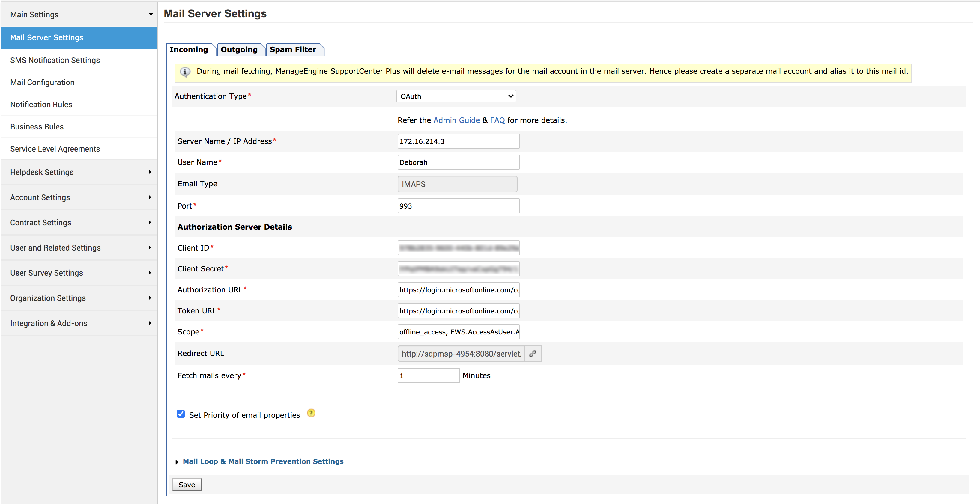Click the yellow help question mark icon
The height and width of the screenshot is (504, 980).
point(311,413)
